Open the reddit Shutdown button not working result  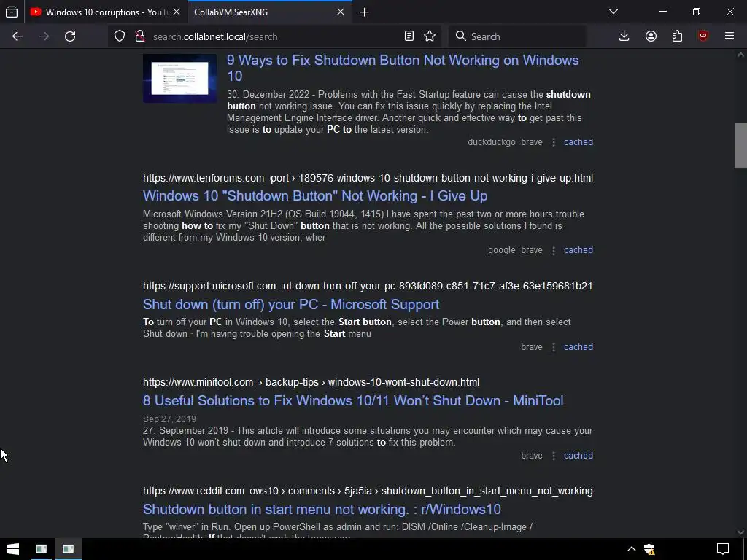(322, 509)
